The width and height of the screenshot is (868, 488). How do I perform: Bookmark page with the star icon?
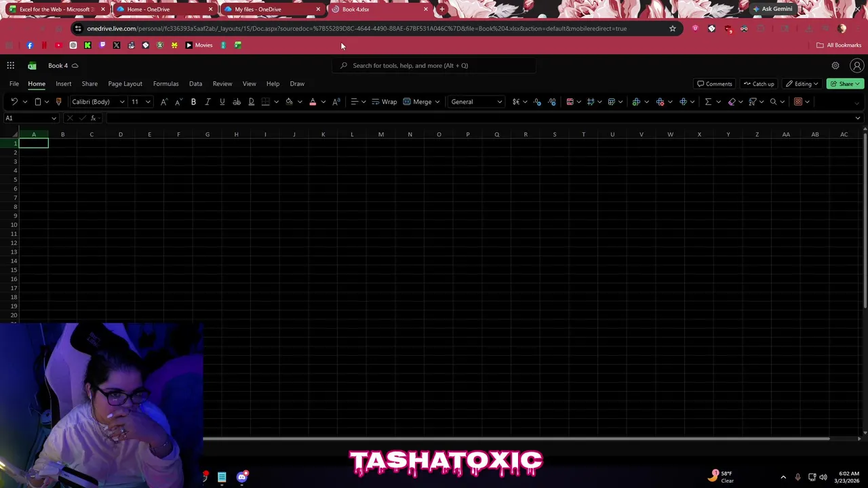673,28
